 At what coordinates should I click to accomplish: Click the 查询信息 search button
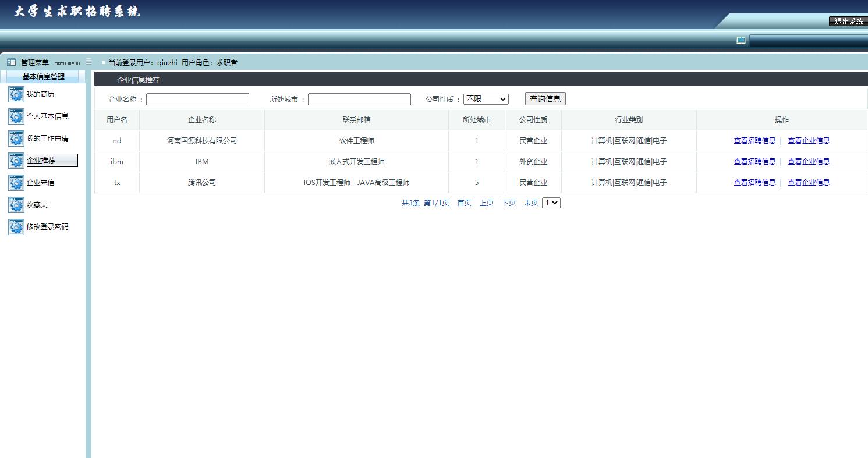pos(545,98)
